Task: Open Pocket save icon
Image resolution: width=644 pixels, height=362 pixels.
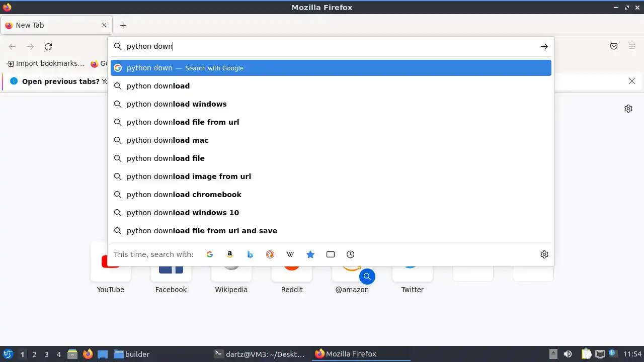Action: click(x=614, y=46)
